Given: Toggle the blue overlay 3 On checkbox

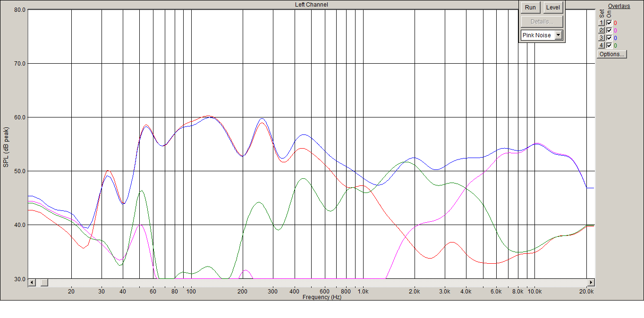Looking at the screenshot, I should [609, 38].
